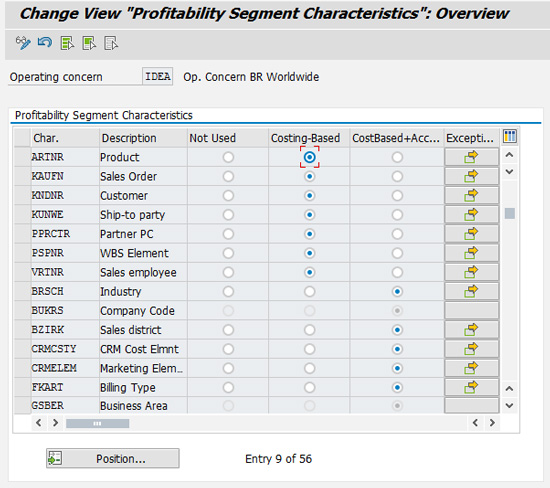Click the Position... button

[x=113, y=458]
